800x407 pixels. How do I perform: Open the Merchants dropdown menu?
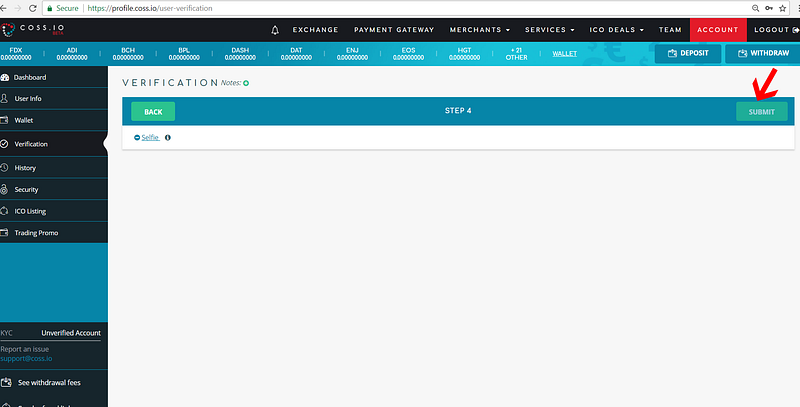tap(480, 30)
